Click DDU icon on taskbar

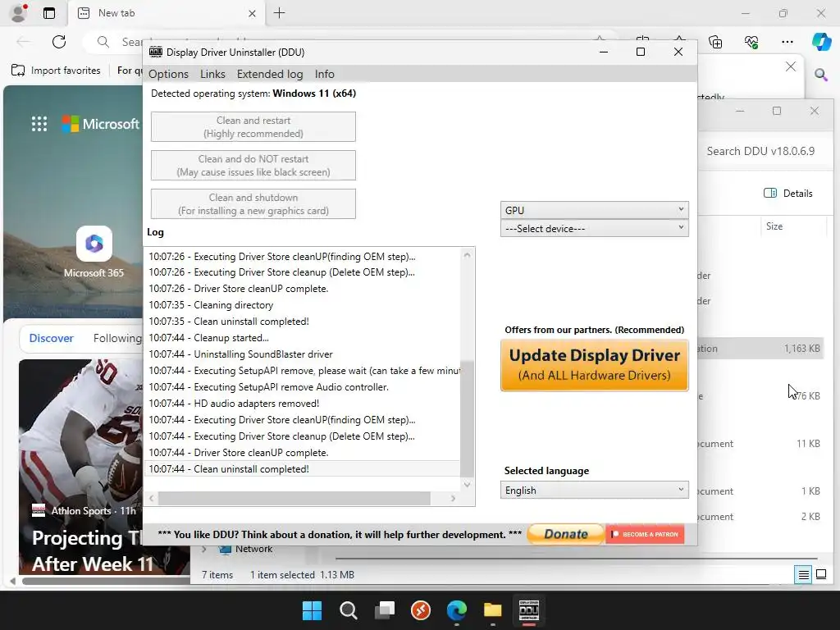(x=529, y=610)
